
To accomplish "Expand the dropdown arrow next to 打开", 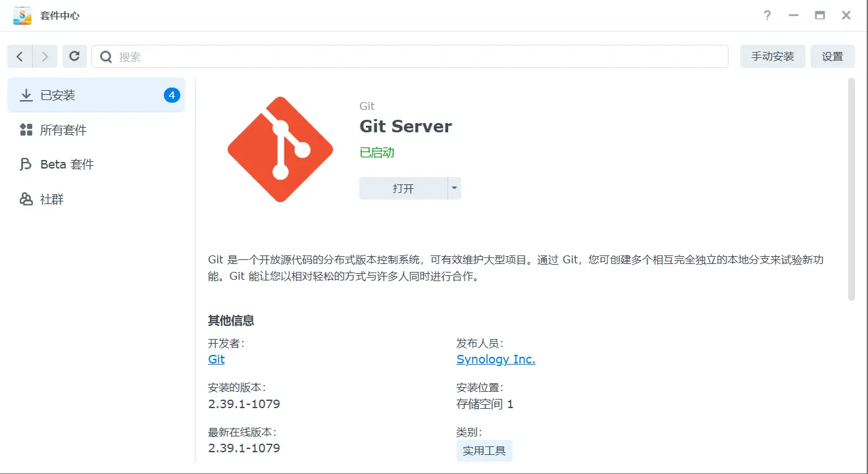I will tap(454, 188).
